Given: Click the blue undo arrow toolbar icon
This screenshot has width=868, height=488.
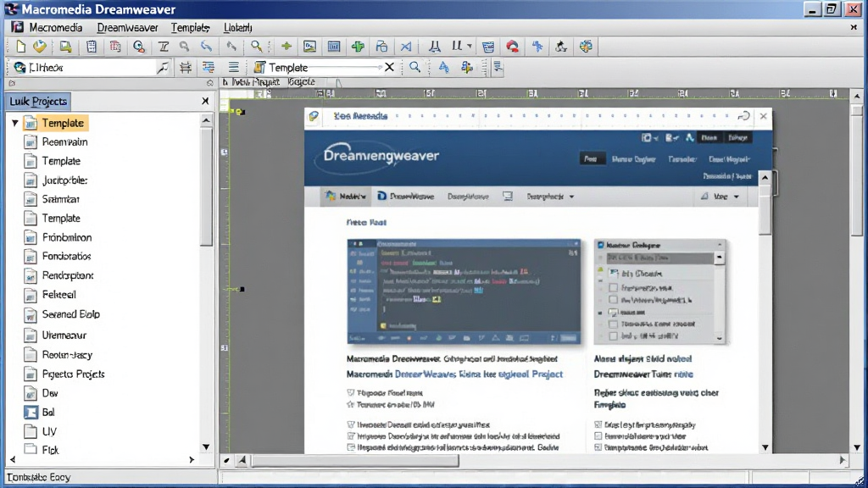Looking at the screenshot, I should click(x=207, y=47).
